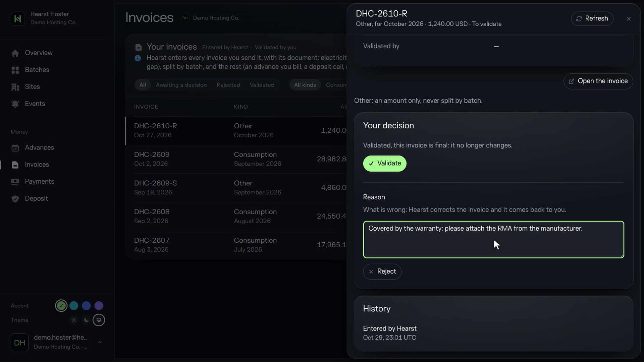Screen dimensions: 644x362
Task: Select the system theme monitor toggle
Action: click(x=99, y=320)
